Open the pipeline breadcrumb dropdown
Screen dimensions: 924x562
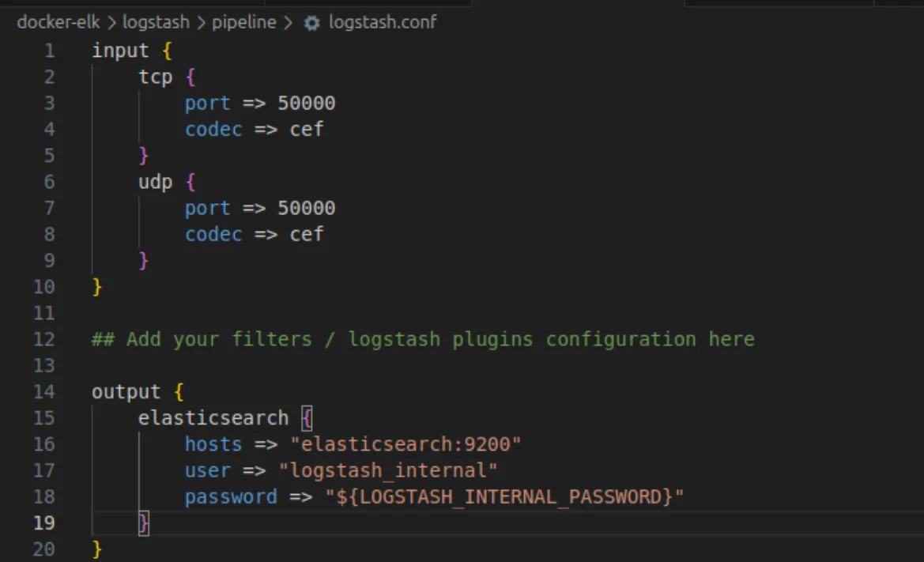(243, 22)
